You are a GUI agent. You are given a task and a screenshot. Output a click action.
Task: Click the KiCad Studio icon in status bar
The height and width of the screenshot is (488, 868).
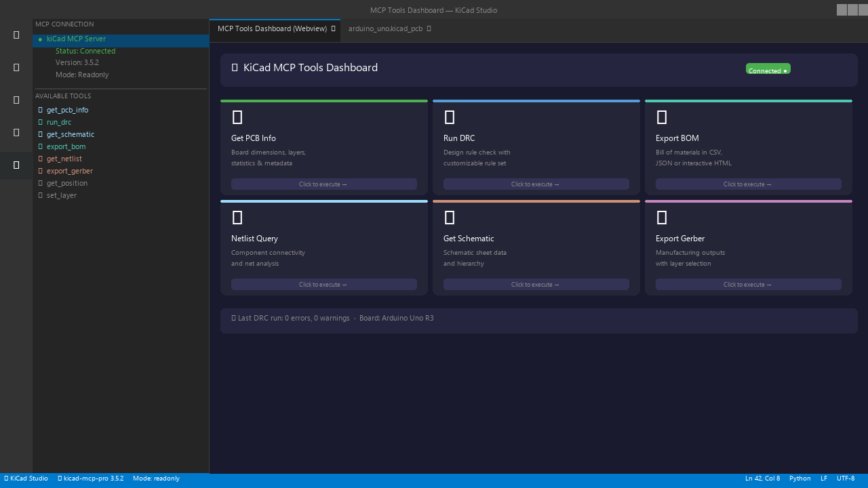[6, 479]
